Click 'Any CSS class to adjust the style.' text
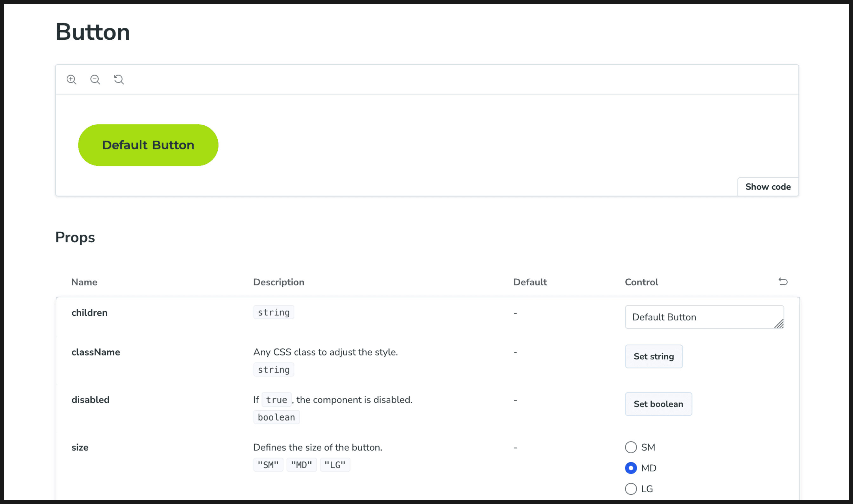 (325, 352)
